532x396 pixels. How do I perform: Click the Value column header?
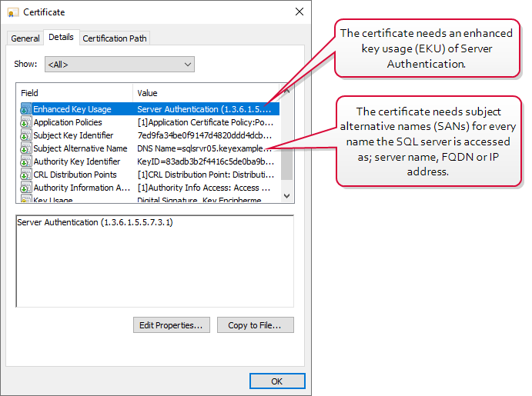click(204, 93)
